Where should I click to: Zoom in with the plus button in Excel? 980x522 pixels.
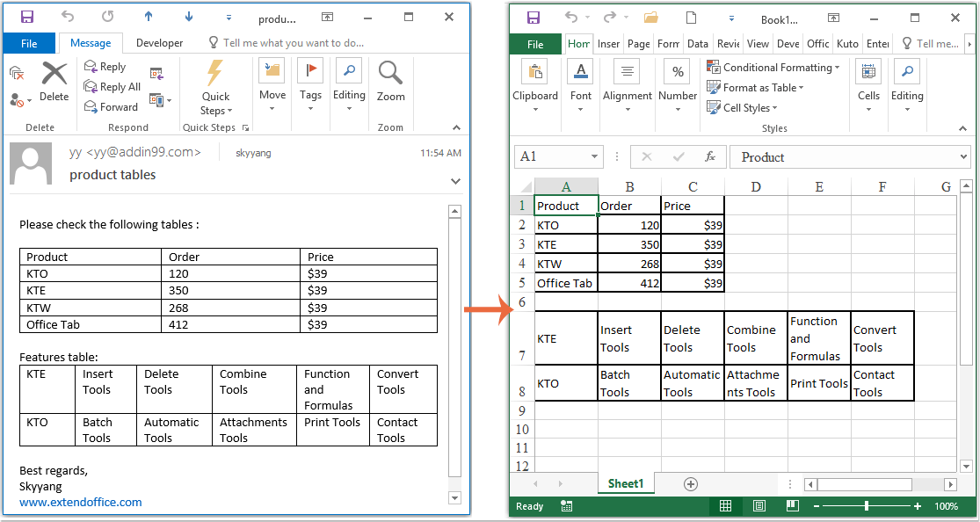918,506
